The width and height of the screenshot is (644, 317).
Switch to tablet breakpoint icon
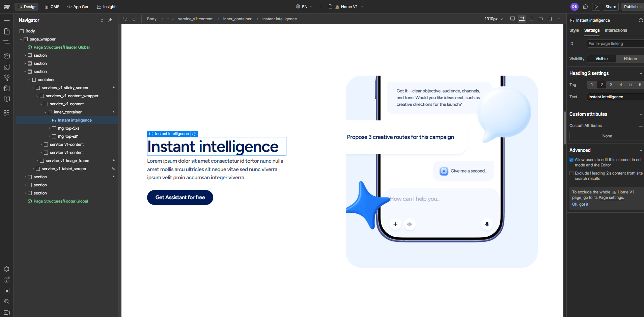(531, 19)
